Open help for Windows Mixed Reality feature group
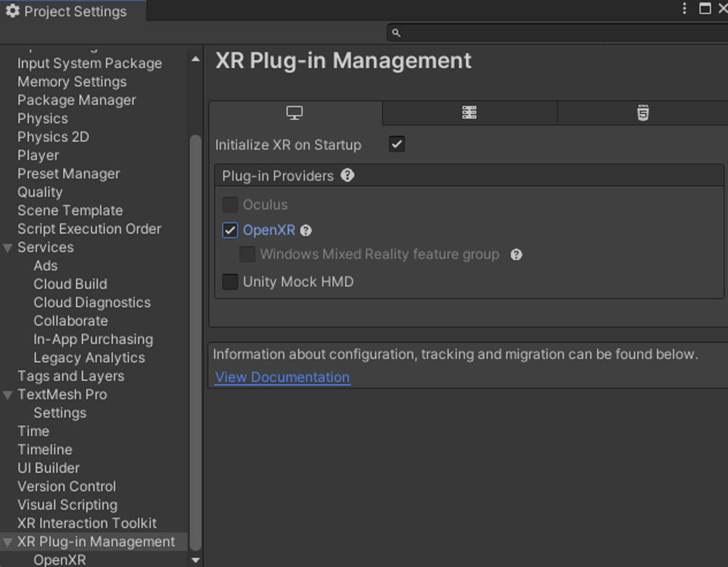The image size is (728, 567). pos(516,255)
